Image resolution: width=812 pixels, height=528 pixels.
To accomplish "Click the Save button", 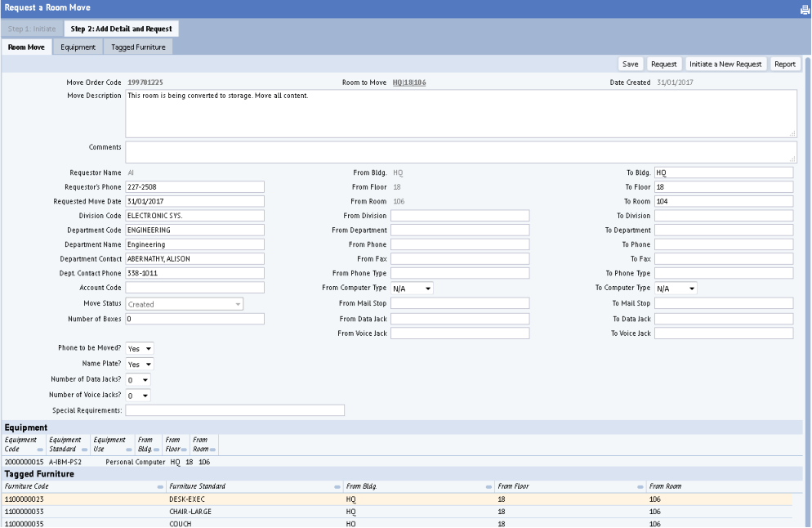I will coord(630,64).
